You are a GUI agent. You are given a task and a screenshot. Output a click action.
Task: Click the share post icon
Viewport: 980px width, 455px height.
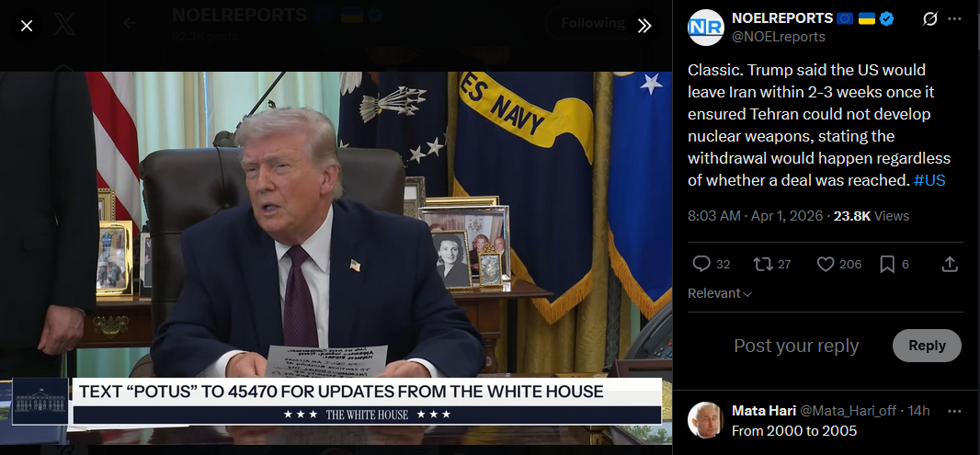950,265
